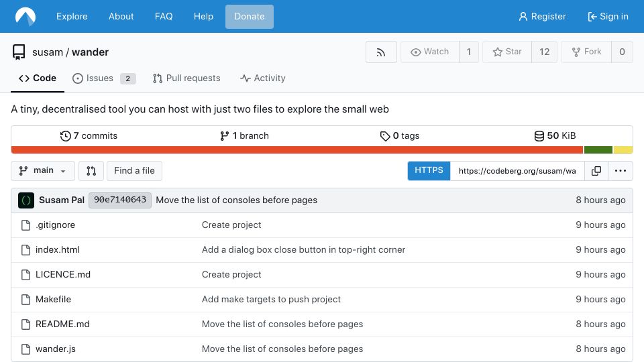
Task: Open index.html's dialog box close button commit
Action: [x=303, y=250]
